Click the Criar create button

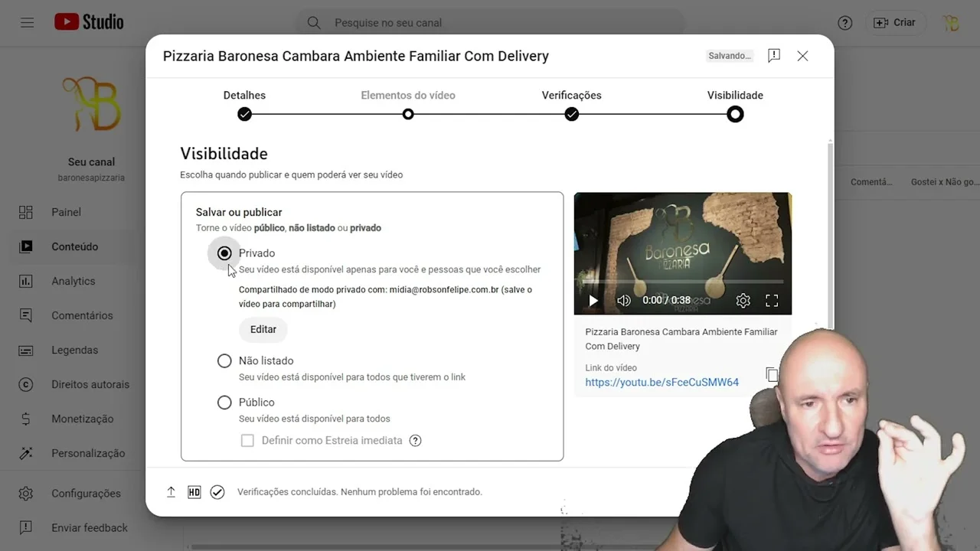pos(895,23)
